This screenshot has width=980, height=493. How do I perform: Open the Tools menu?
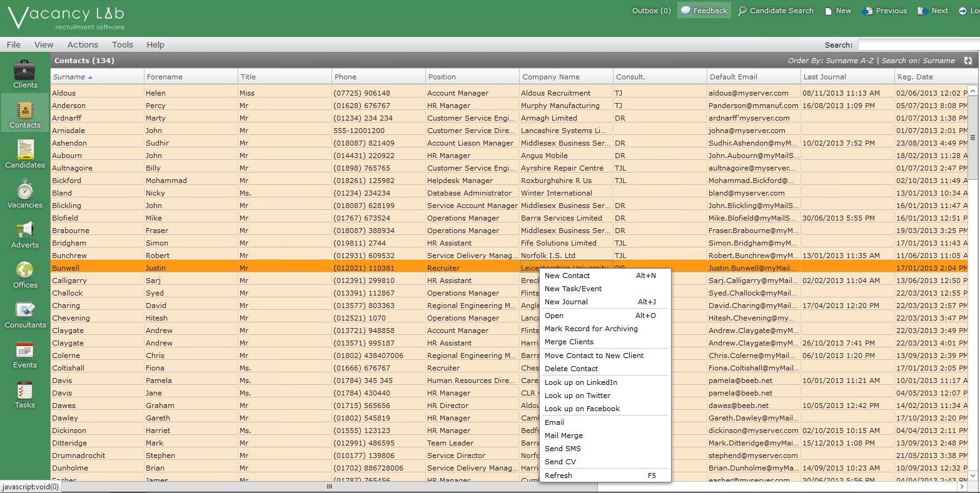122,44
